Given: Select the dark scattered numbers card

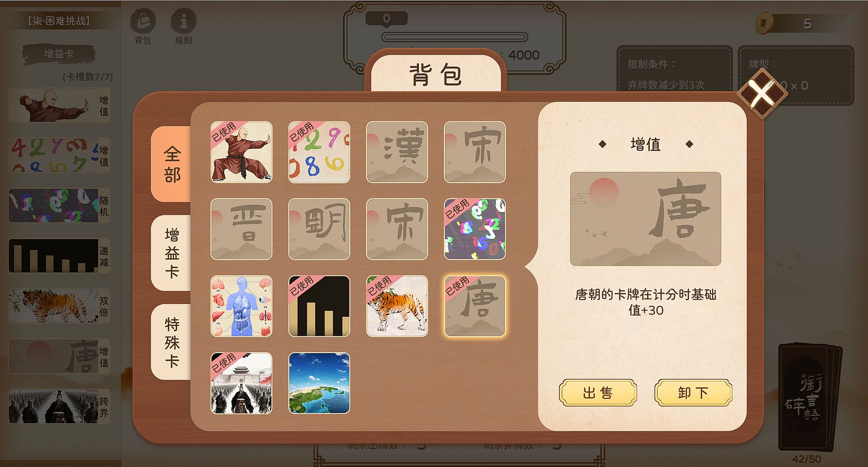Looking at the screenshot, I should point(475,229).
